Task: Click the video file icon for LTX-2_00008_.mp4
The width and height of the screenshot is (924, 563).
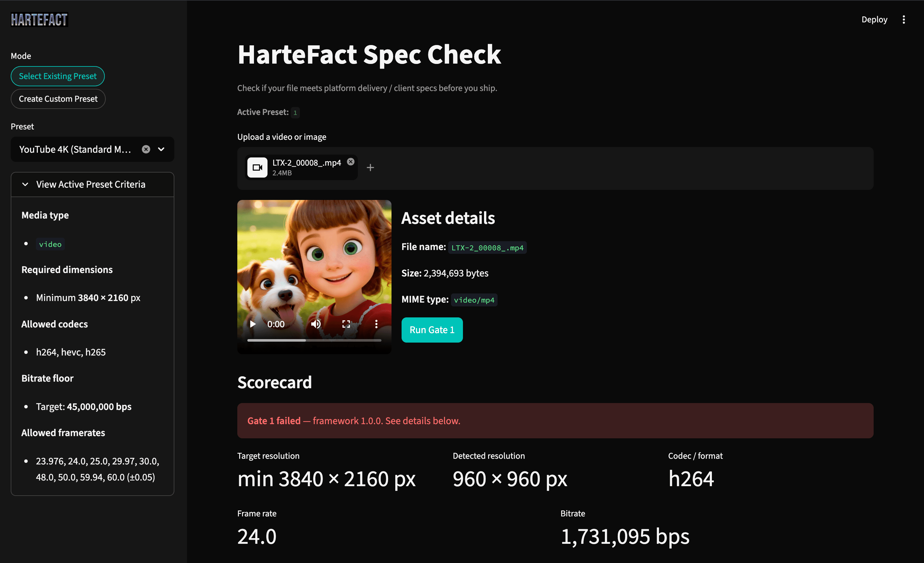Action: click(257, 167)
